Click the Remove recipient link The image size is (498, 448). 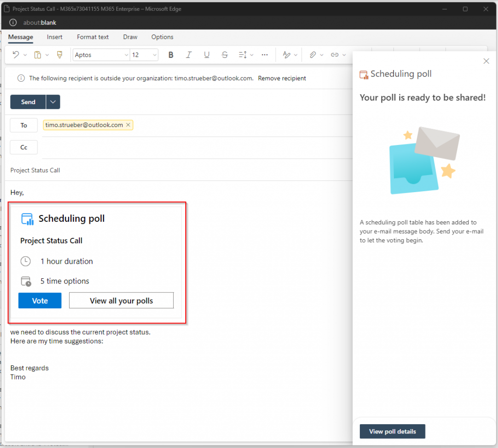282,78
